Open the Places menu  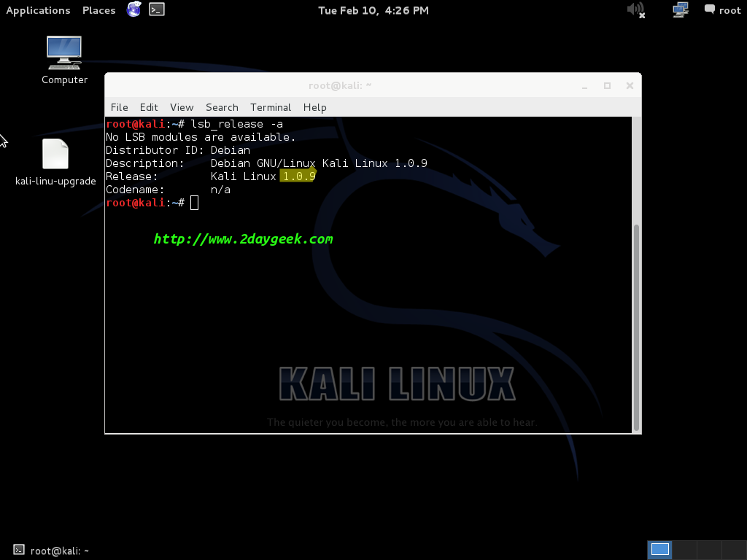click(99, 10)
